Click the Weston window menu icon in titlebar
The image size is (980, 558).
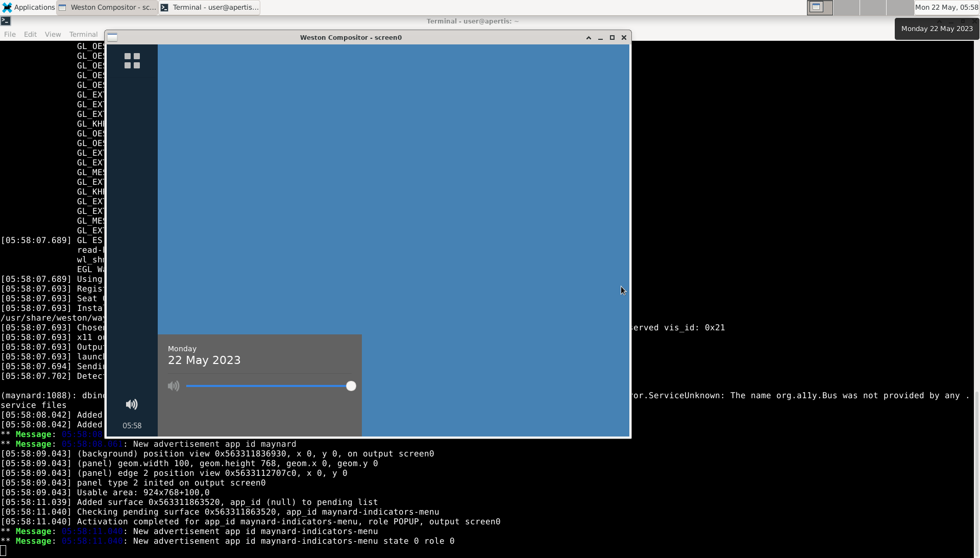(x=113, y=37)
